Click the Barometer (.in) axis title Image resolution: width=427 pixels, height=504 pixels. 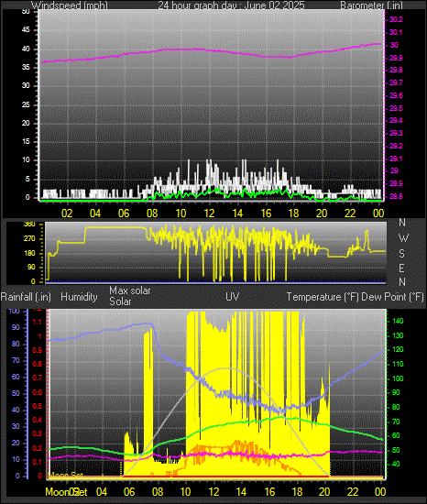tap(371, 5)
